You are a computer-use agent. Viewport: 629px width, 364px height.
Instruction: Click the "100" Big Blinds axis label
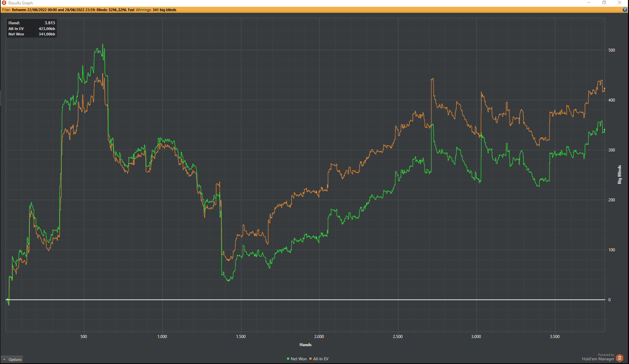(612, 250)
